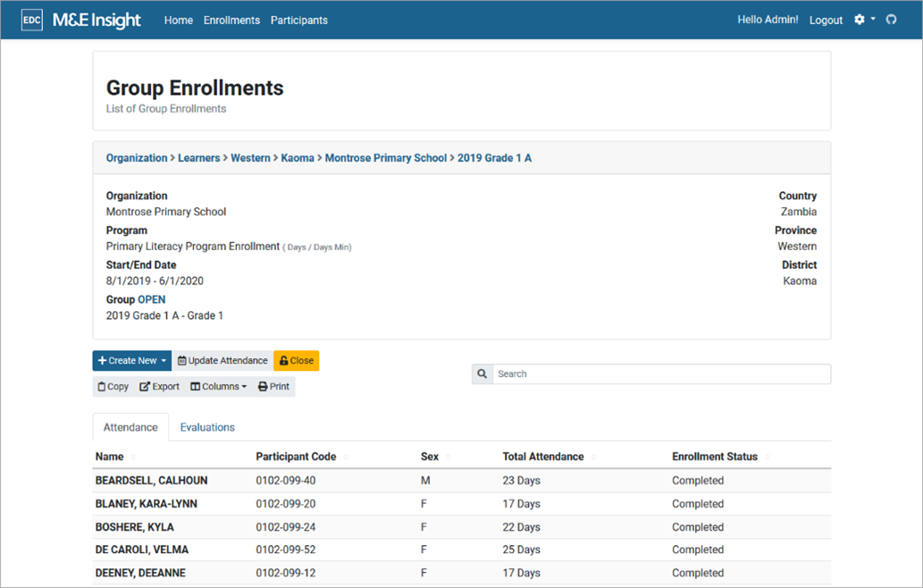
Task: Close the group with Close button
Action: coord(296,361)
